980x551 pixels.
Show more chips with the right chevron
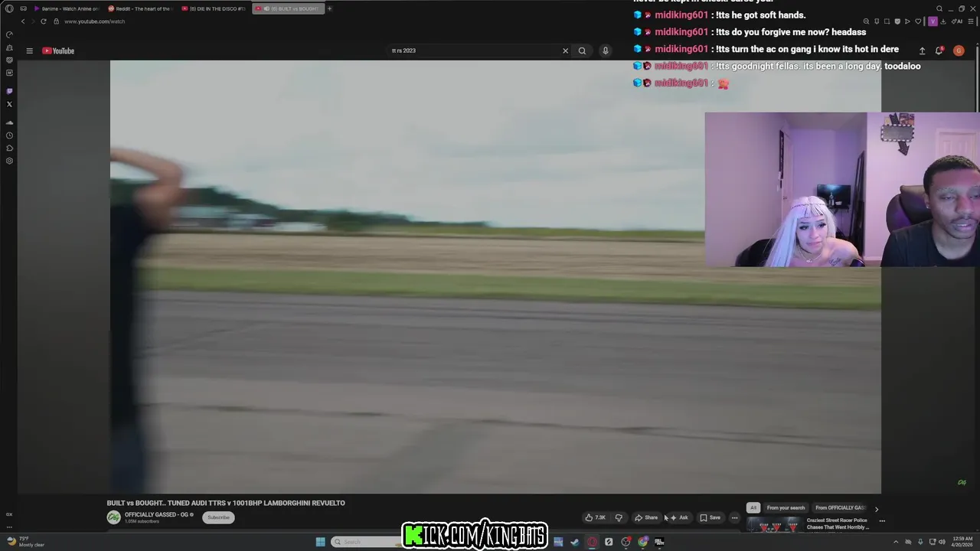coord(877,508)
